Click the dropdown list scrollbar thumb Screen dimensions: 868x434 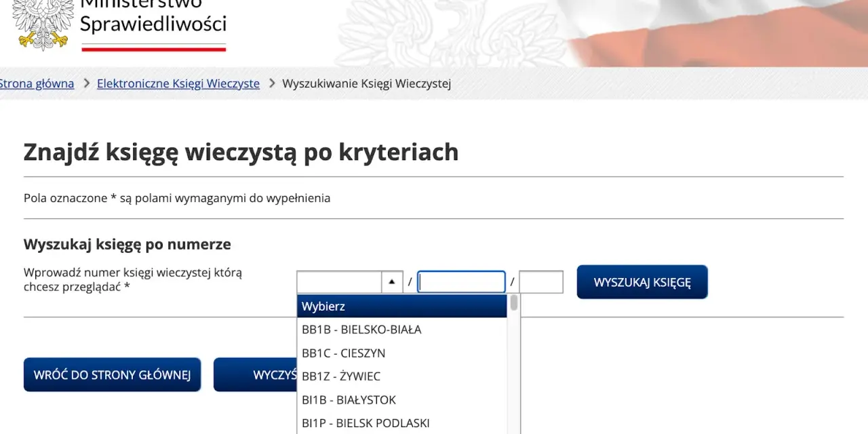tap(514, 302)
